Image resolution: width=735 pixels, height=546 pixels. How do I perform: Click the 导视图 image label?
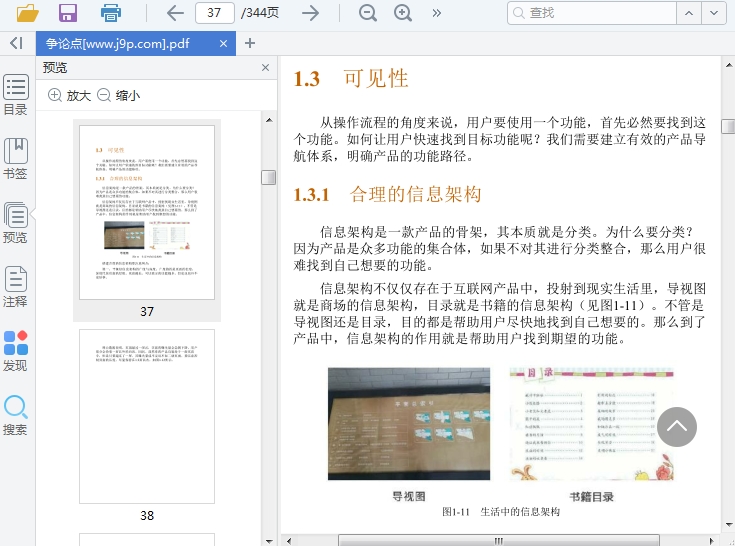click(x=409, y=496)
